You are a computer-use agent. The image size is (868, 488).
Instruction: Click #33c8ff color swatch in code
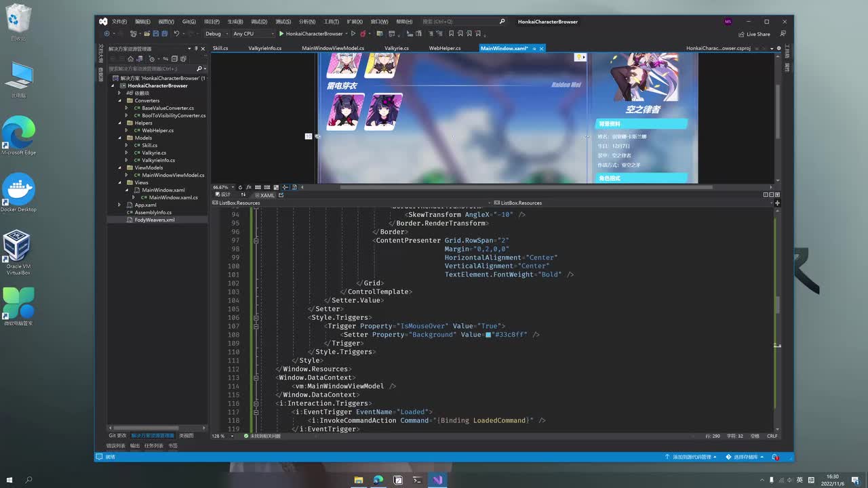(x=488, y=335)
